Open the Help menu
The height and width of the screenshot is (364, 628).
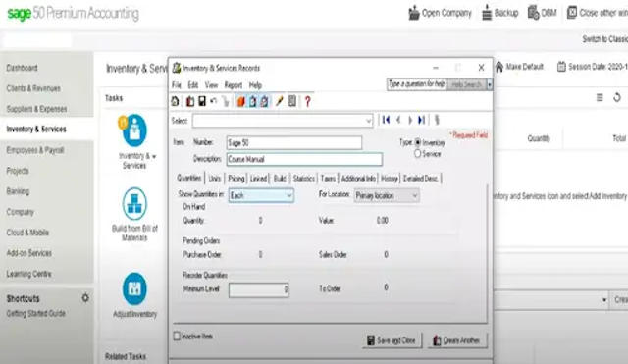255,85
